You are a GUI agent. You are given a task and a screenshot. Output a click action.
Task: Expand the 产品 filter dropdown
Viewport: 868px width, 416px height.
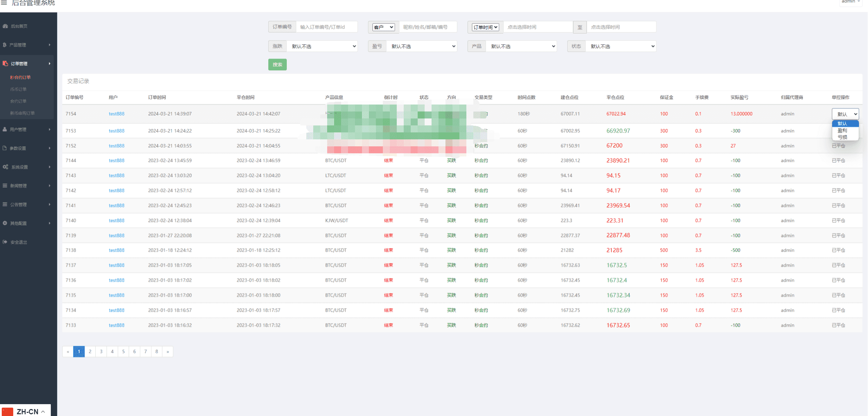point(521,46)
